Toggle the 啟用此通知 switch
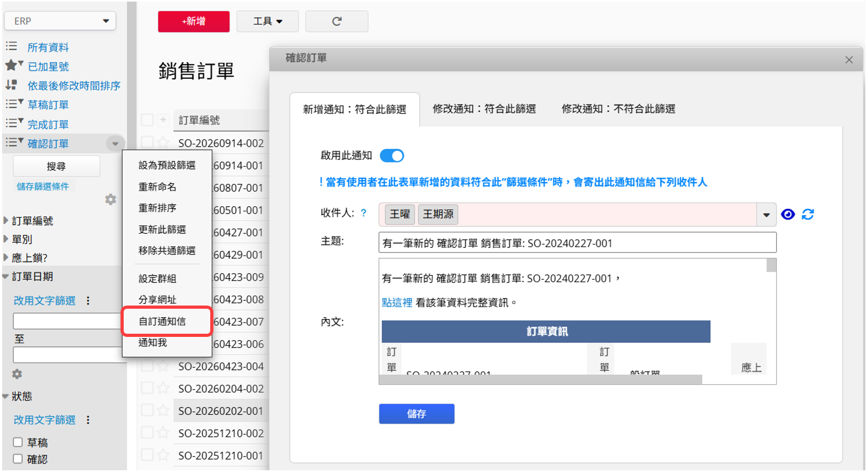This screenshot has width=868, height=474. 392,156
